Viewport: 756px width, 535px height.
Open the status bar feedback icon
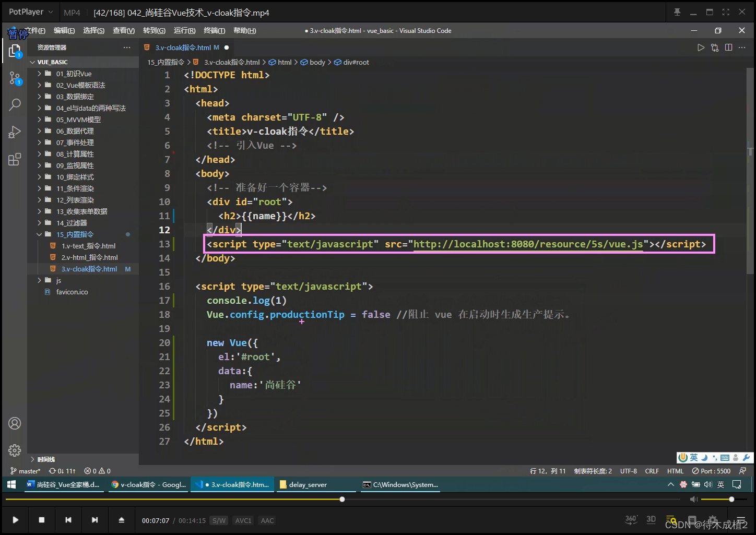click(743, 471)
